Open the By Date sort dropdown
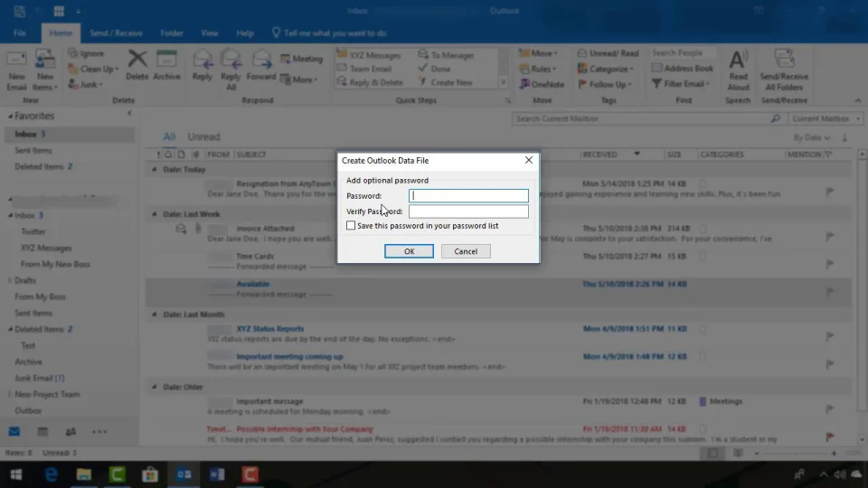Viewport: 868px width, 488px height. point(812,137)
